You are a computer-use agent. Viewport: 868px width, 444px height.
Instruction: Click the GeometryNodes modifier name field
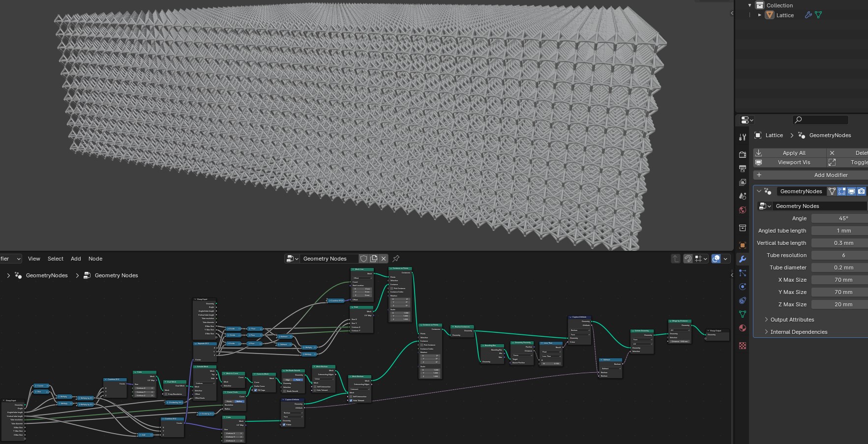801,191
